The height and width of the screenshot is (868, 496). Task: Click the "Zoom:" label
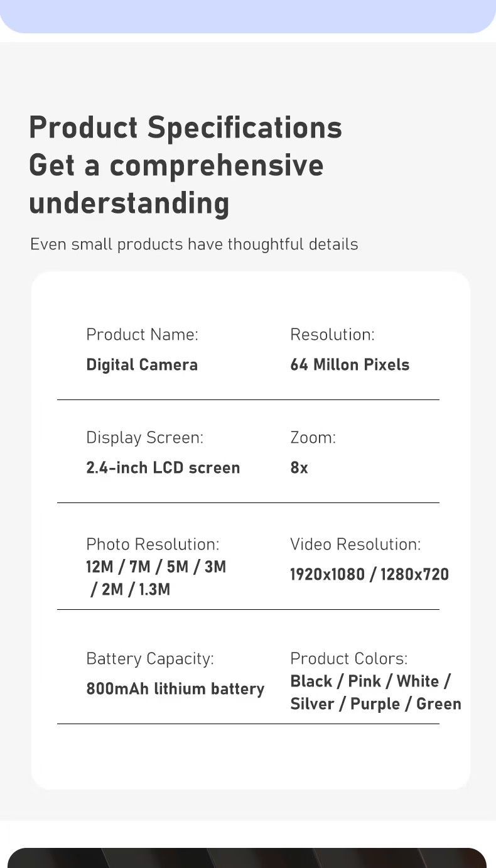pyautogui.click(x=313, y=438)
